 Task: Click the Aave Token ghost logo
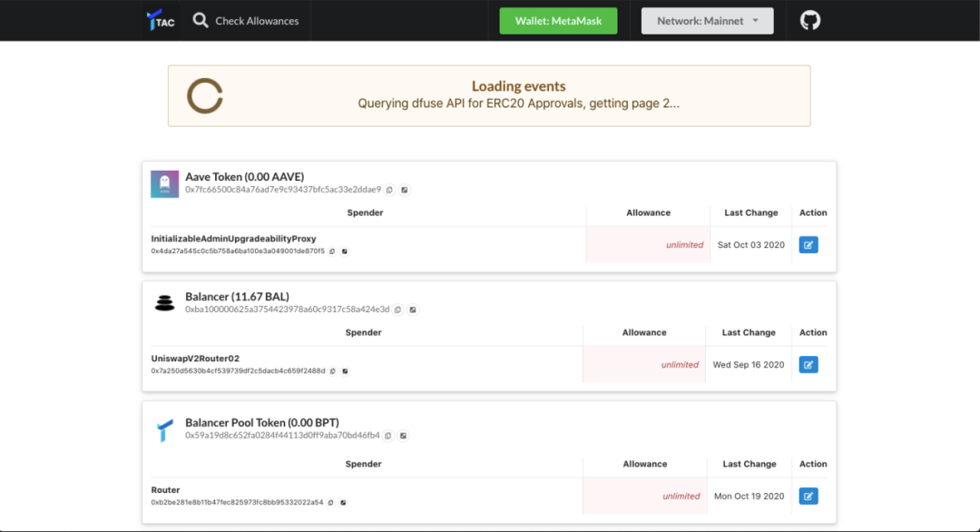click(x=164, y=183)
